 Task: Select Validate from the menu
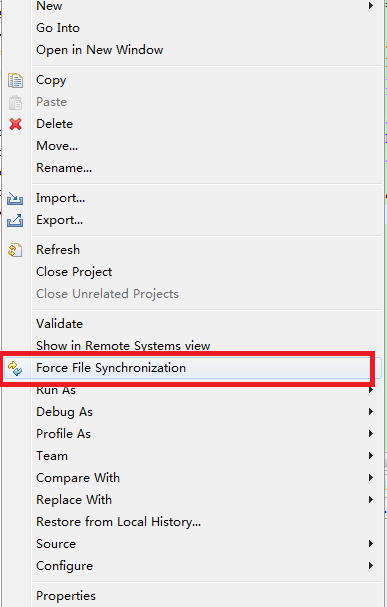click(x=59, y=324)
